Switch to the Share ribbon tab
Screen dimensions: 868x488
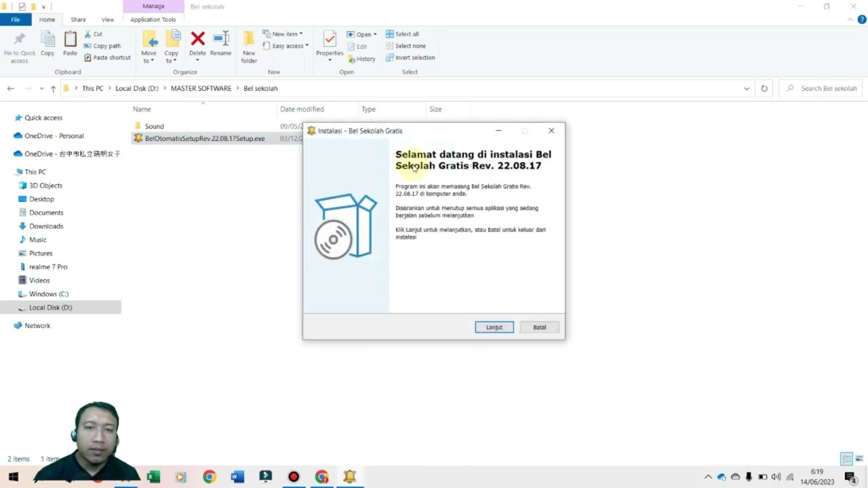pos(78,20)
